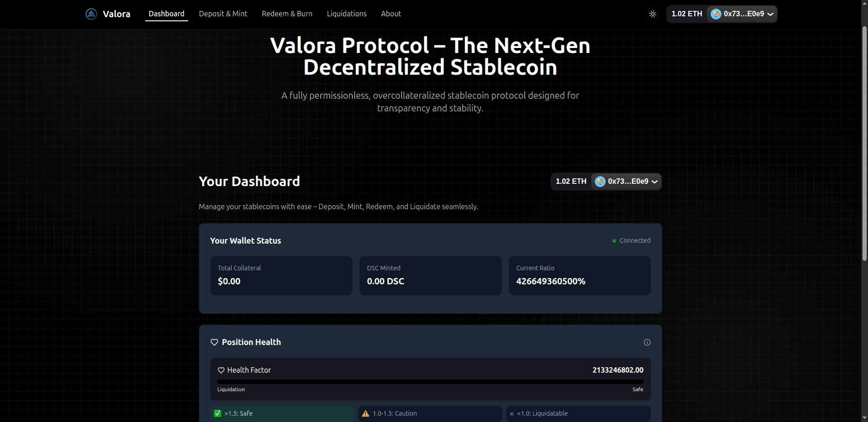Click the wallet avatar in the top navbar

click(716, 14)
